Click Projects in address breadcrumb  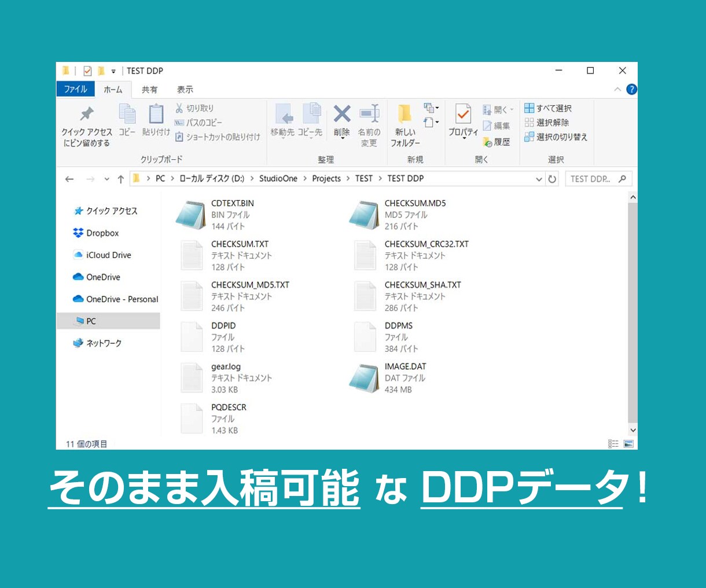coord(326,178)
